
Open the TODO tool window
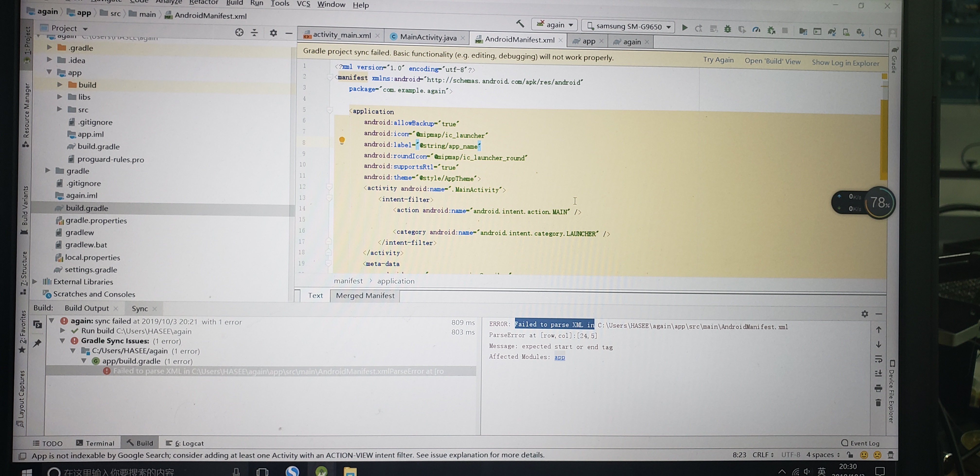(x=48, y=443)
